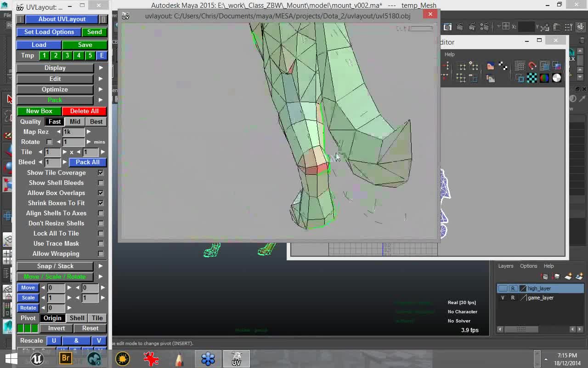Toggle display image face icon in UV editor
Viewport: 588px width, 368px height.
point(491,66)
